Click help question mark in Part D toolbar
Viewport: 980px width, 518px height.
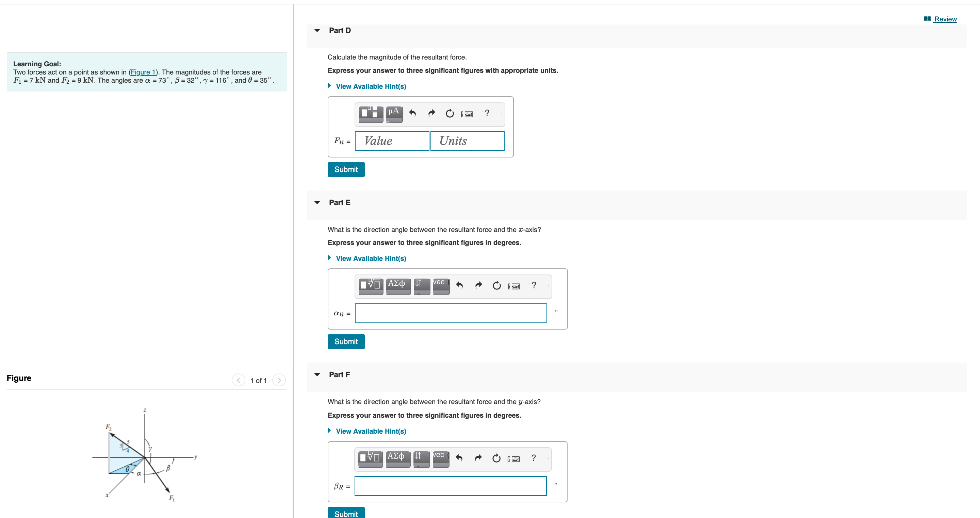(x=487, y=113)
